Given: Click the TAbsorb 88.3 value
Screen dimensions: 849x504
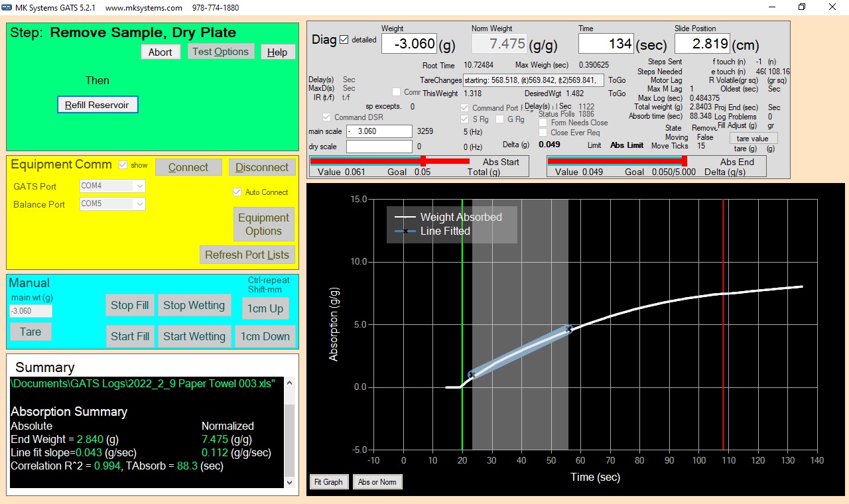Looking at the screenshot, I should tap(188, 466).
